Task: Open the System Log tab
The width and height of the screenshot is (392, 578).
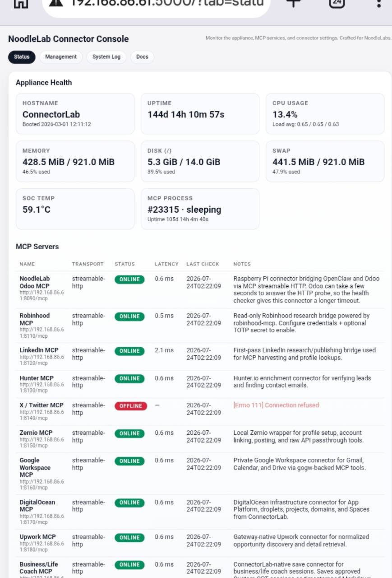Action: coord(106,57)
